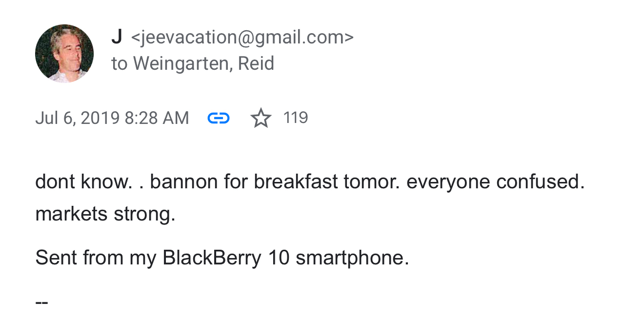Image resolution: width=644 pixels, height=320 pixels.
Task: Click the "everyone confused." phrase
Action: [495, 182]
